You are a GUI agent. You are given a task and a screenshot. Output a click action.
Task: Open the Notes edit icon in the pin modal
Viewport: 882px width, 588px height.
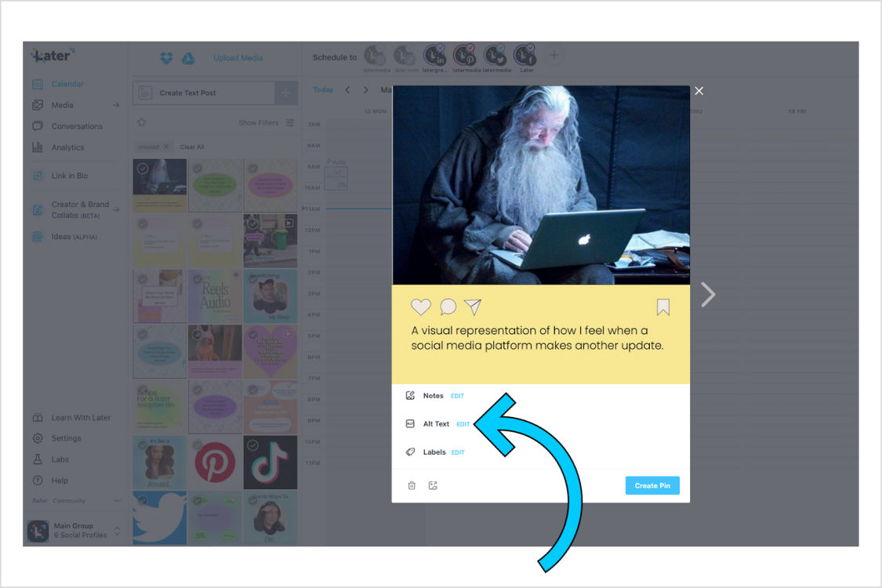pos(410,395)
